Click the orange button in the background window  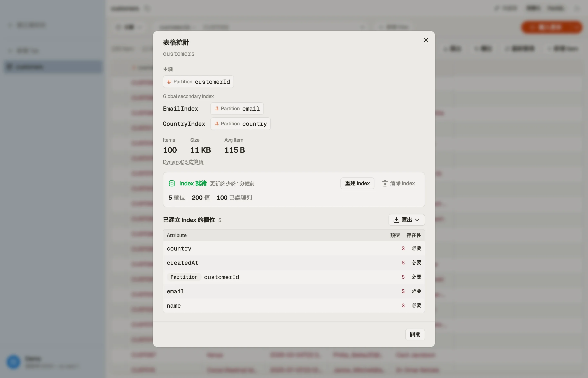click(551, 27)
